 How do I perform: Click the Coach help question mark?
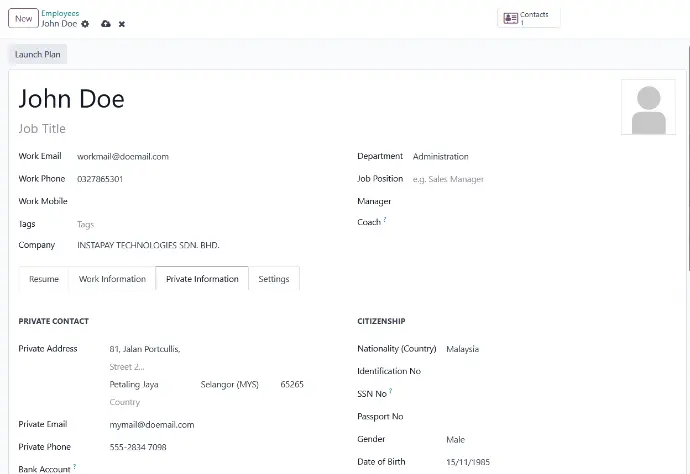(385, 220)
